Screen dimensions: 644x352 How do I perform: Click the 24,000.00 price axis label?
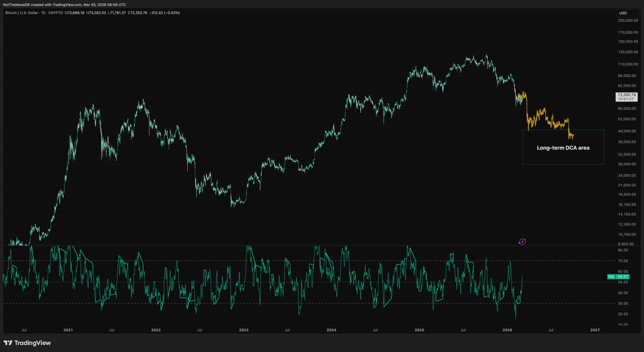(627, 176)
